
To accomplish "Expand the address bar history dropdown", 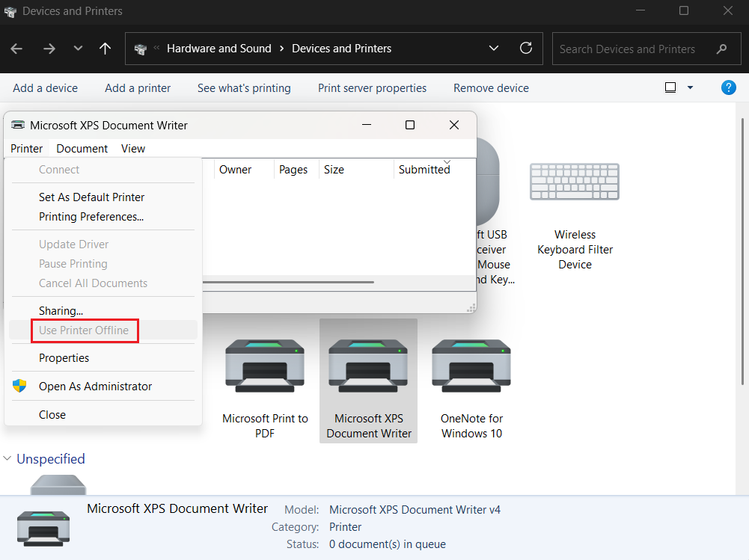I will pos(494,49).
